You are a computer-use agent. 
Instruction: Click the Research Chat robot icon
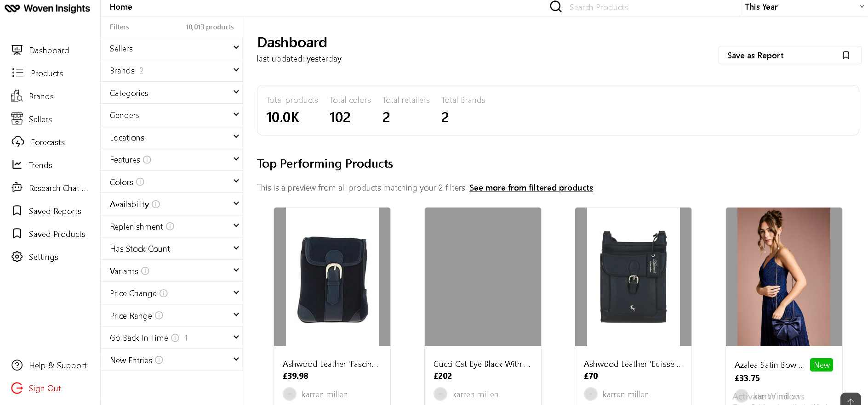pyautogui.click(x=17, y=187)
